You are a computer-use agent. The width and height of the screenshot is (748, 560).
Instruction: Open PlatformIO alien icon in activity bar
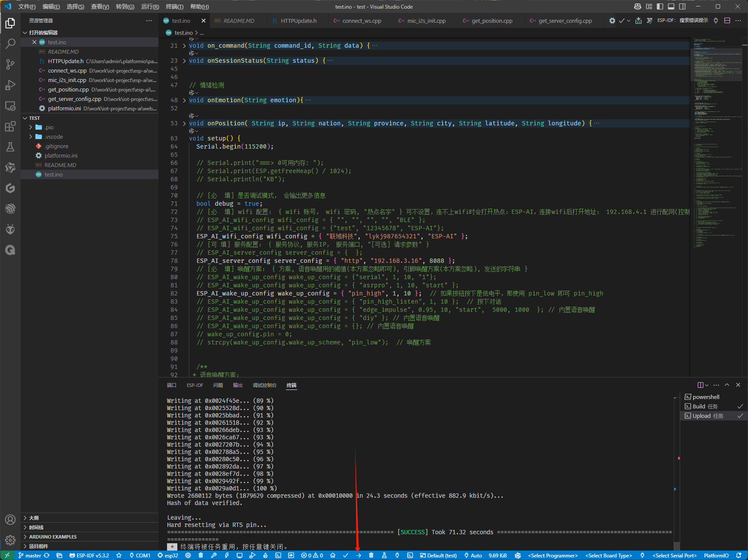pos(10,229)
